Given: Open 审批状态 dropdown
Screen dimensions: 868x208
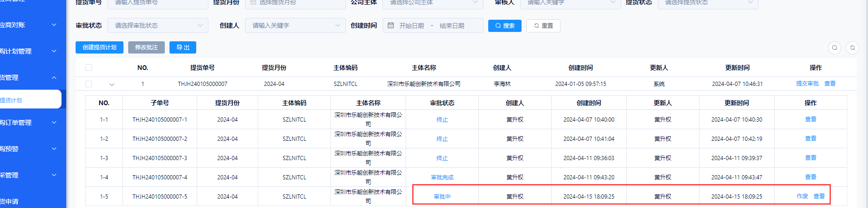Looking at the screenshot, I should click(x=158, y=25).
